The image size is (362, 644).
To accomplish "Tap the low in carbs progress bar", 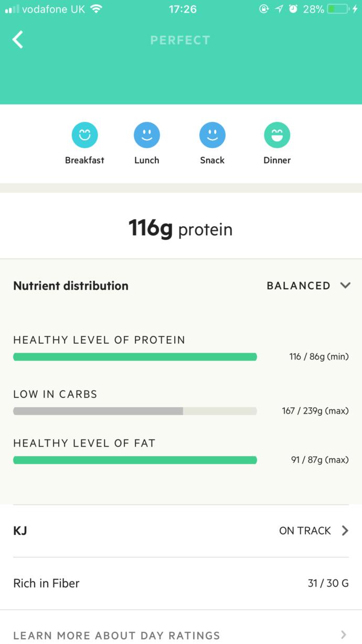I will click(x=135, y=411).
